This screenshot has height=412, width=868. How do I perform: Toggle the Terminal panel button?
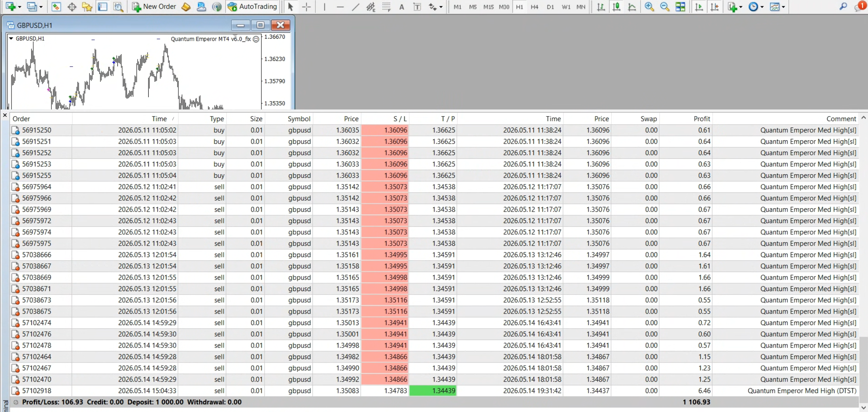(103, 7)
